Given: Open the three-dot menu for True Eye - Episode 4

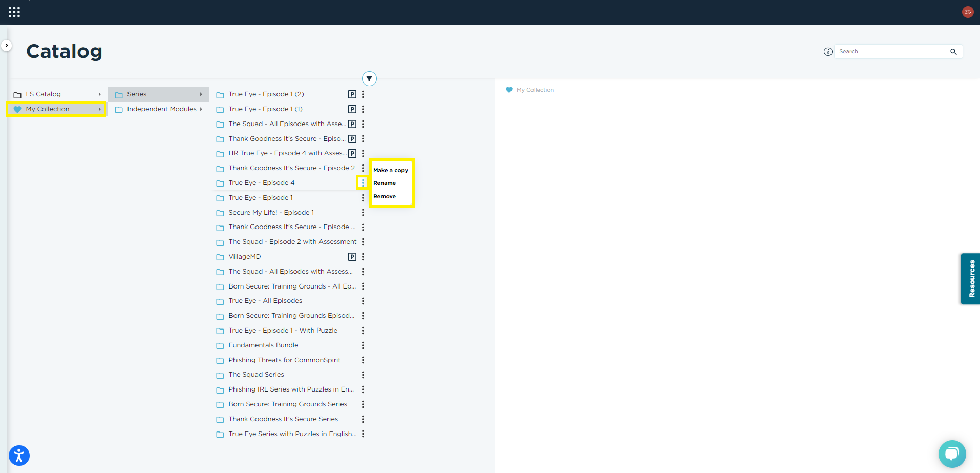Looking at the screenshot, I should [x=363, y=183].
